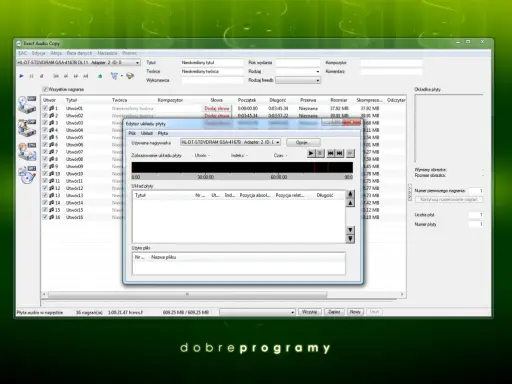512x384 pixels.
Task: Open the Używana nagrywarka drive dropdown
Action: [x=277, y=142]
